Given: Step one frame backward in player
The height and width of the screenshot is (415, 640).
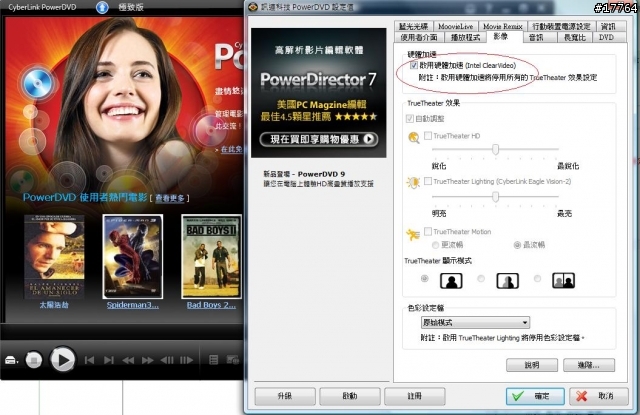Looking at the screenshot, I should (167, 360).
